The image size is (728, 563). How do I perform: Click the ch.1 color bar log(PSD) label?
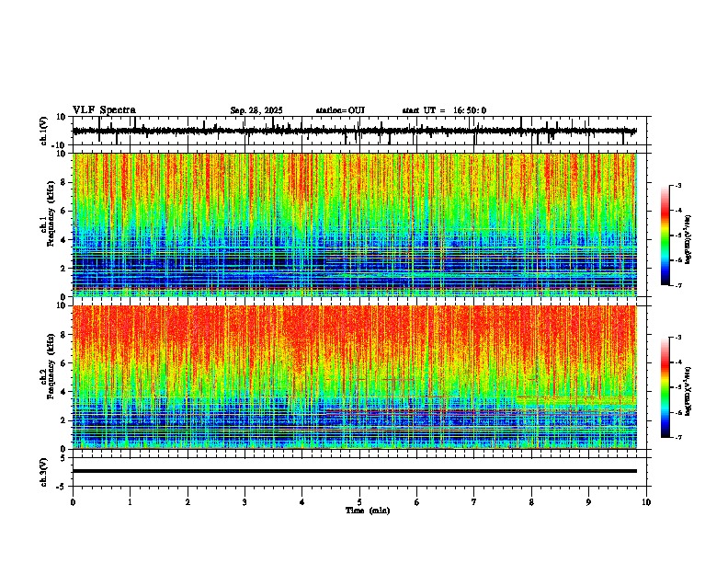click(x=688, y=240)
